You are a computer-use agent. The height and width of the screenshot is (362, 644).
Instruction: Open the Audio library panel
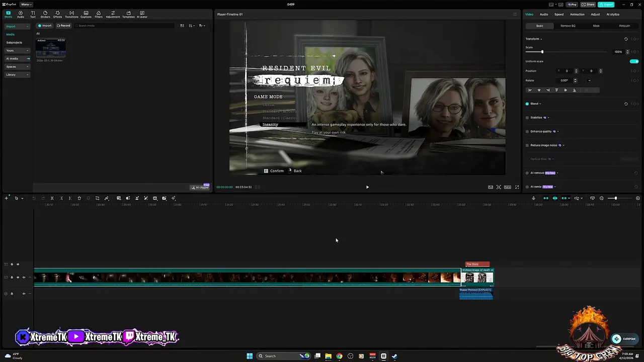click(21, 14)
